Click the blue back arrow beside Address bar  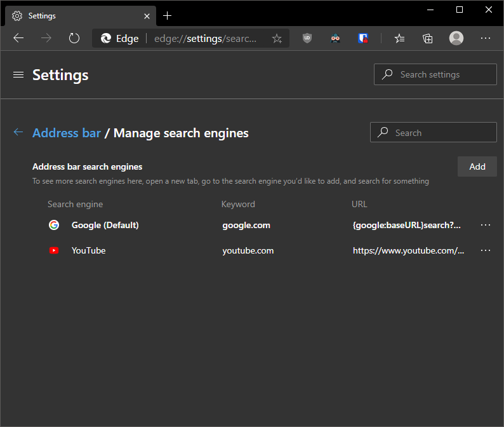[18, 132]
